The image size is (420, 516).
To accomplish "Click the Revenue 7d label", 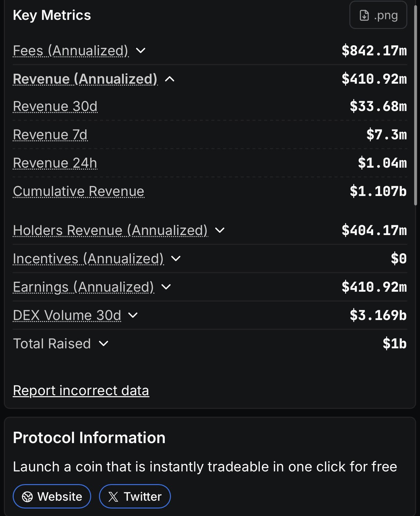I will [x=50, y=135].
